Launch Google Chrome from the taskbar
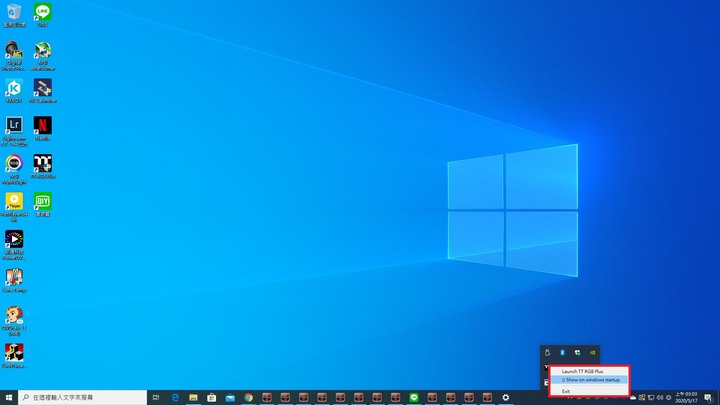 (248, 397)
